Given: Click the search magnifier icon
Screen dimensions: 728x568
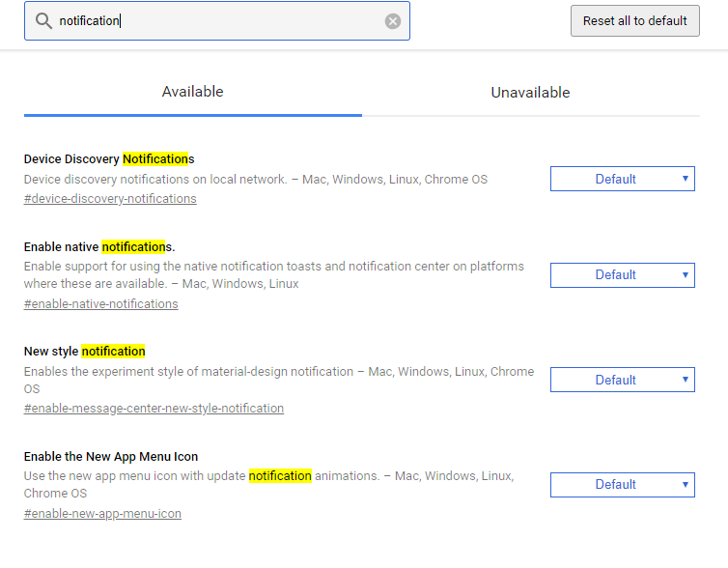Looking at the screenshot, I should click(x=42, y=21).
